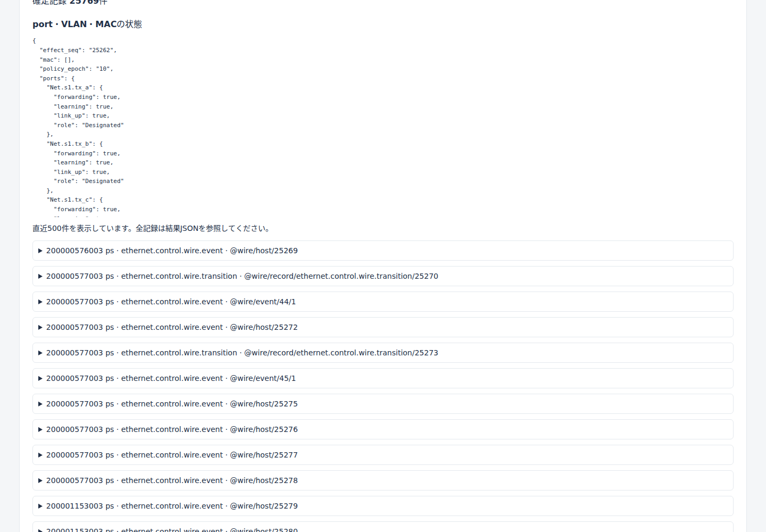This screenshot has height=532, width=766.
Task: Select the "effect_seq": "25262" JSON line
Action: pos(78,50)
